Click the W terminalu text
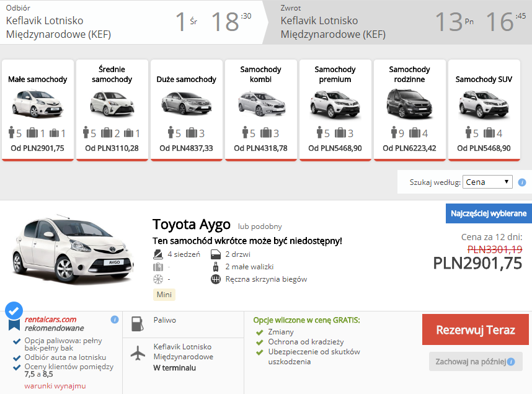Screen dimensions: 532x394 174,368
